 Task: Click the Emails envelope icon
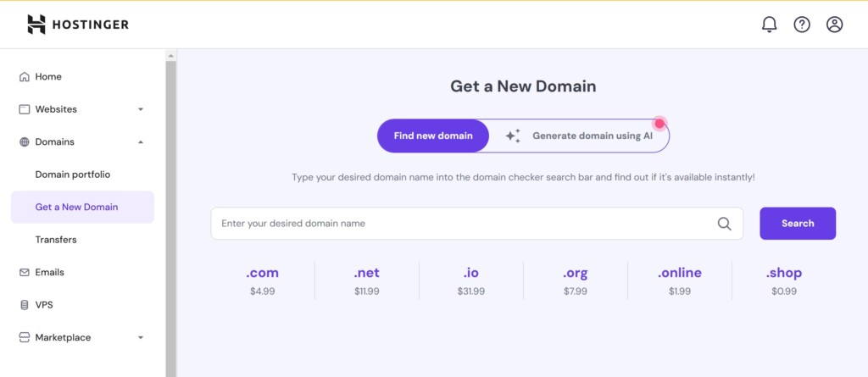(x=25, y=272)
